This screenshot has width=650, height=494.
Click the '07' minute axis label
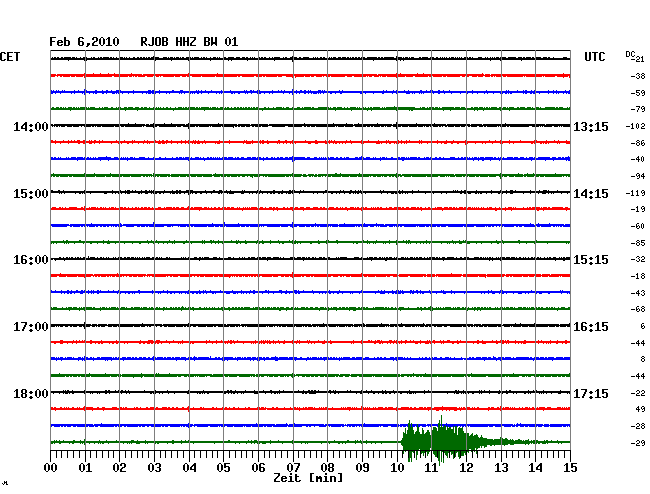293,468
